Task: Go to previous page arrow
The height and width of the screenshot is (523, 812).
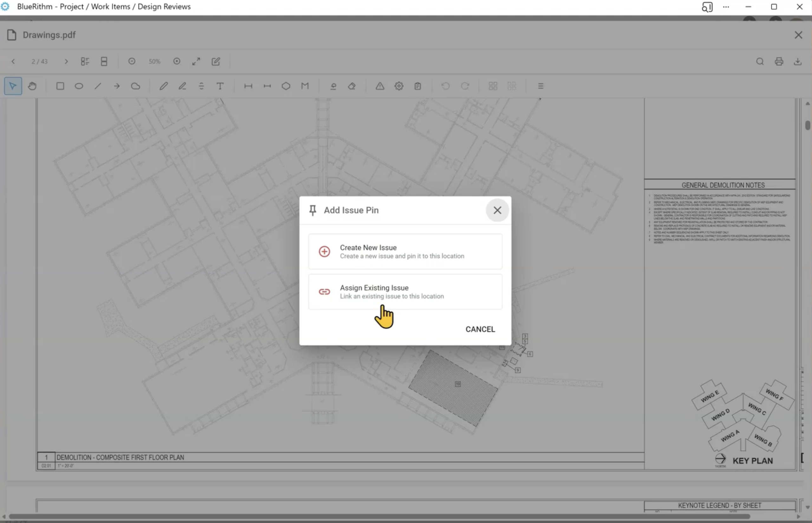Action: (x=13, y=62)
